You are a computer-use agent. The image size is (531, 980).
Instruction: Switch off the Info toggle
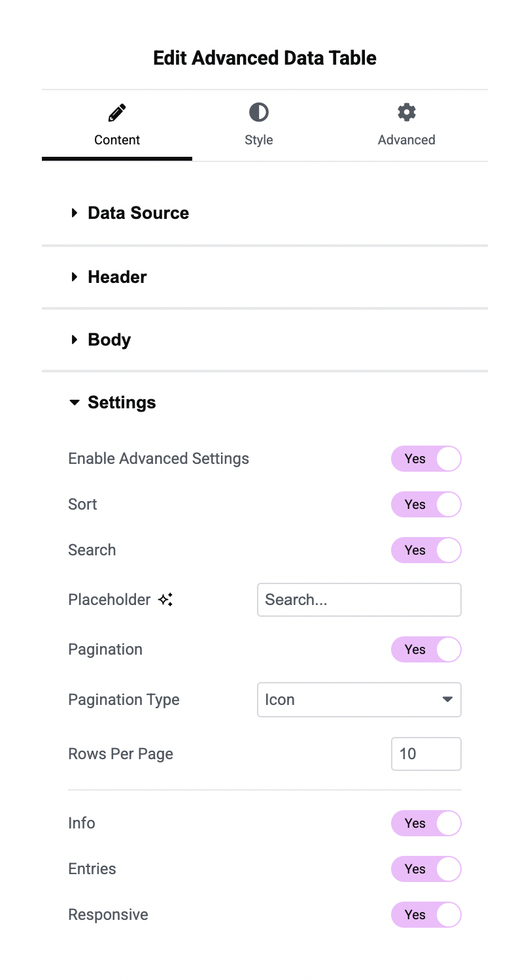(x=426, y=823)
